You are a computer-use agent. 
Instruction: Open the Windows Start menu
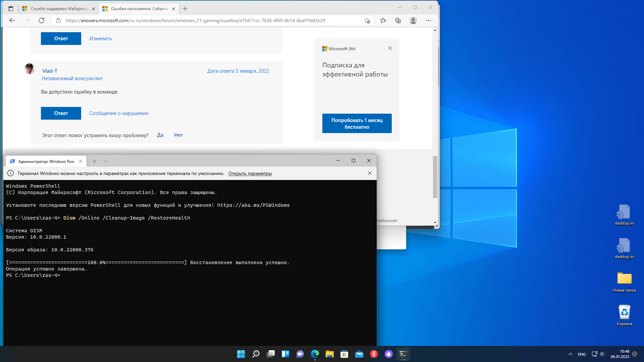pyautogui.click(x=241, y=354)
